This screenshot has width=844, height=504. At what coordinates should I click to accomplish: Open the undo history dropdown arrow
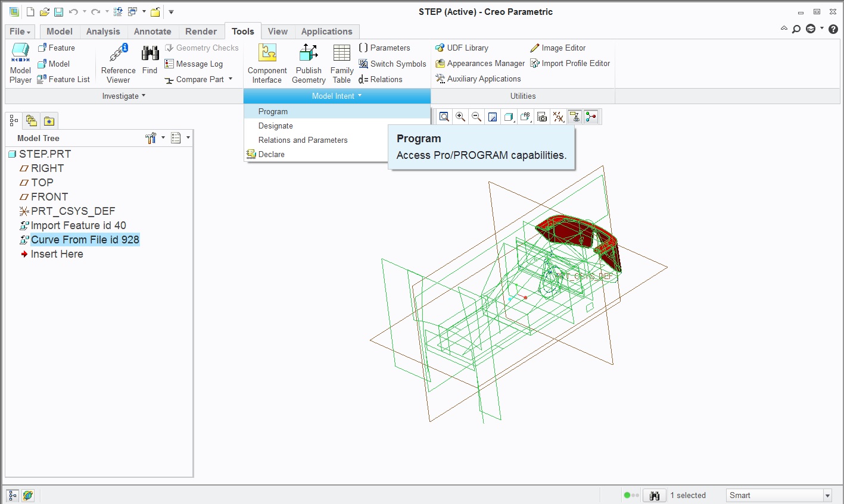85,12
